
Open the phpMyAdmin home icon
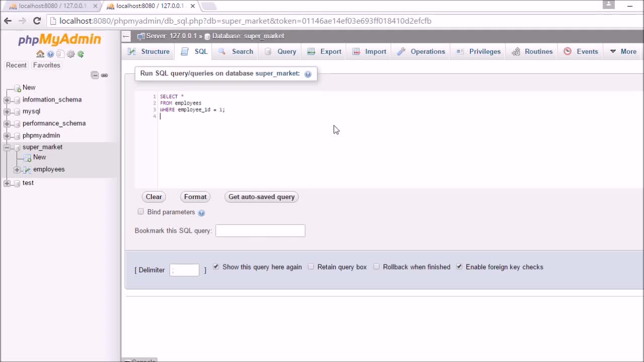[40, 54]
